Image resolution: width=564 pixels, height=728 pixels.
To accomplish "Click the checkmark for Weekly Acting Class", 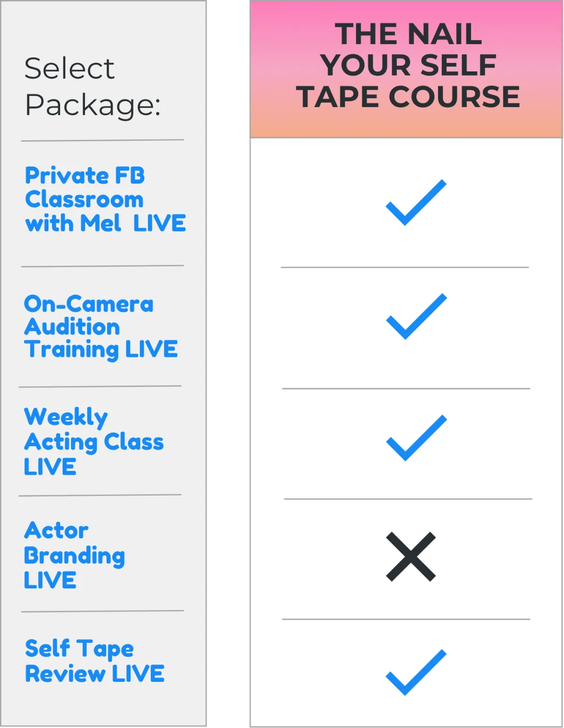I will pos(416,438).
